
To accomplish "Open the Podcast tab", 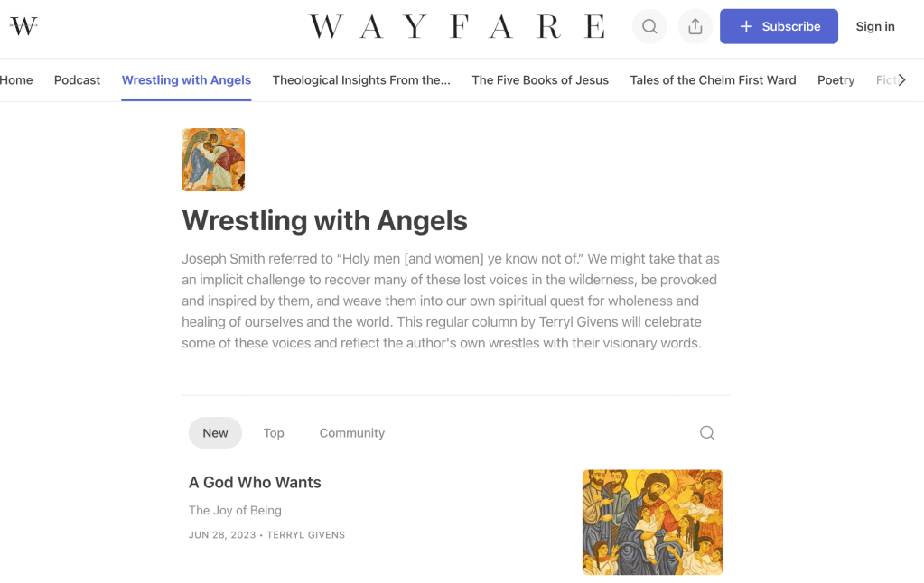I will (77, 80).
